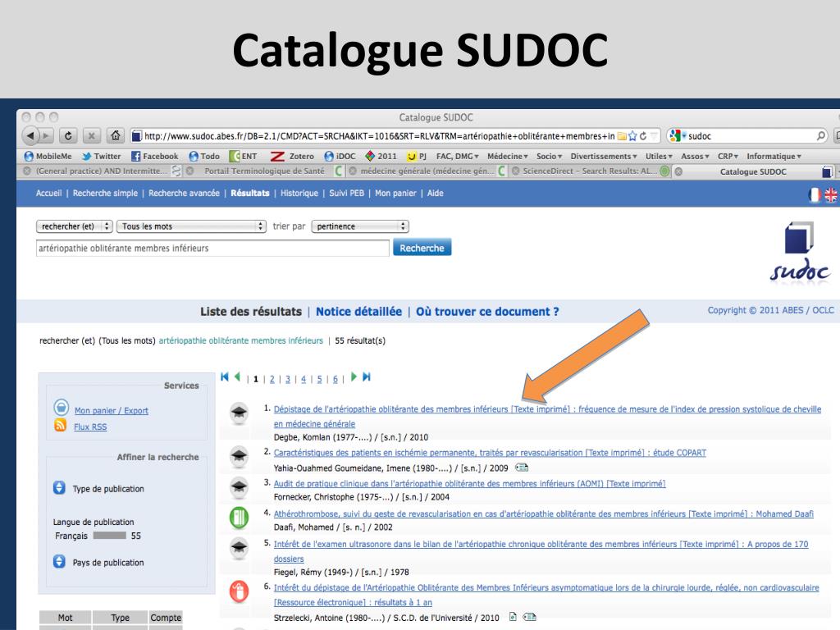Open result 2 'Caractéristiques des patients' link

pos(490,453)
